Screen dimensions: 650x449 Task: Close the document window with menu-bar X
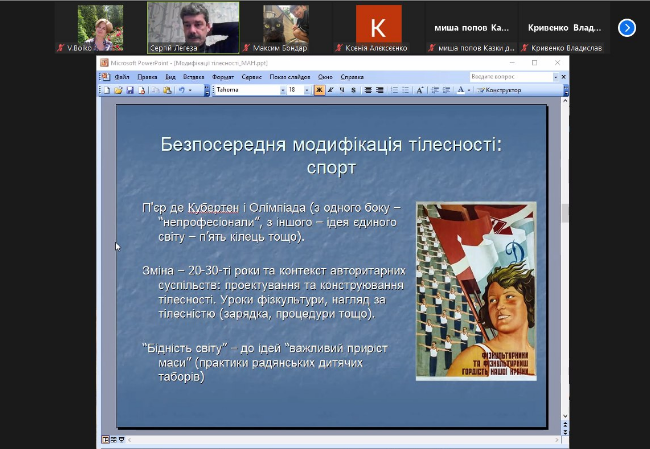[x=563, y=77]
